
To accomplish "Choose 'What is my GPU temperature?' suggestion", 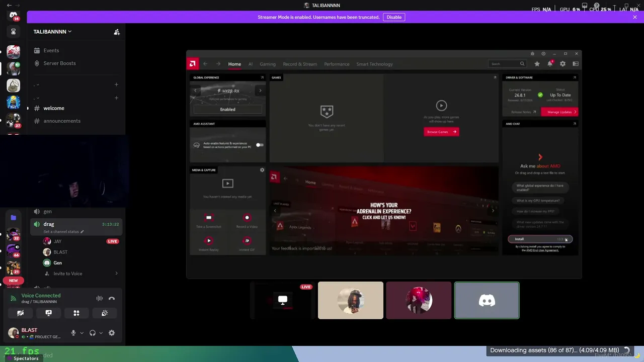I will tap(538, 201).
